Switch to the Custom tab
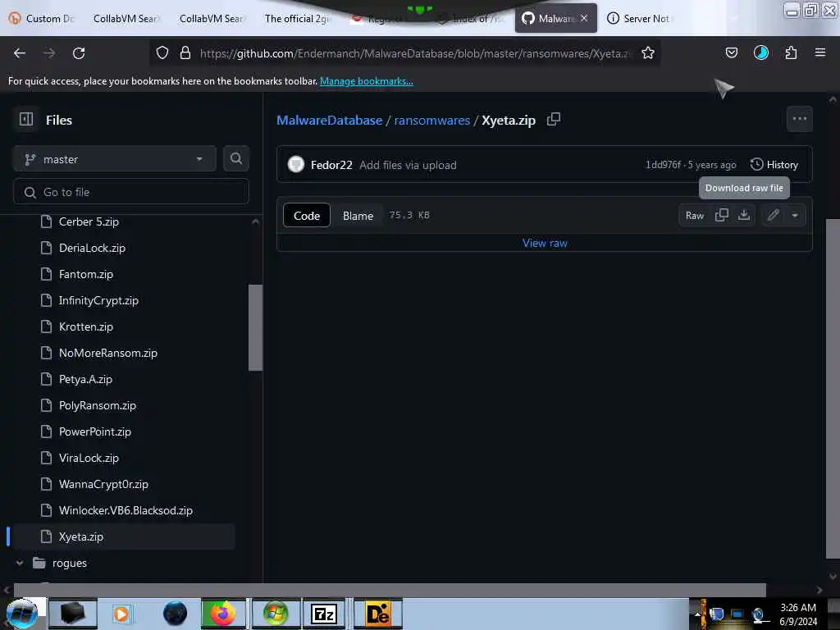The width and height of the screenshot is (840, 630). (x=42, y=18)
